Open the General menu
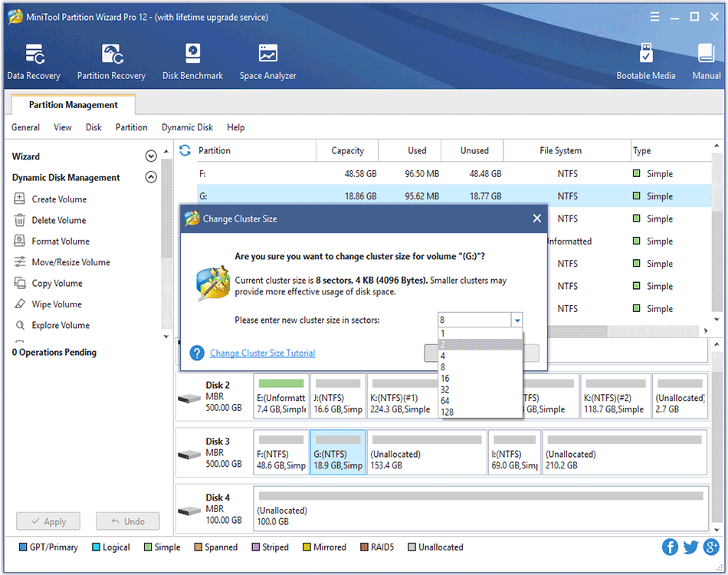The image size is (728, 575). tap(25, 127)
